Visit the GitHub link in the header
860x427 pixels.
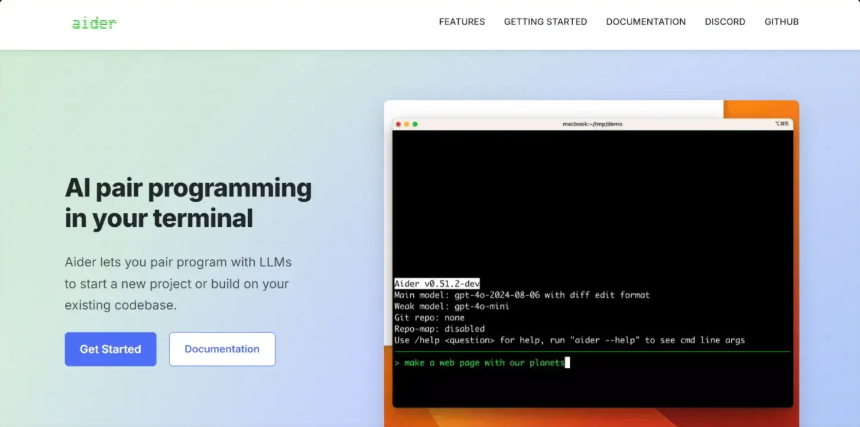[781, 22]
